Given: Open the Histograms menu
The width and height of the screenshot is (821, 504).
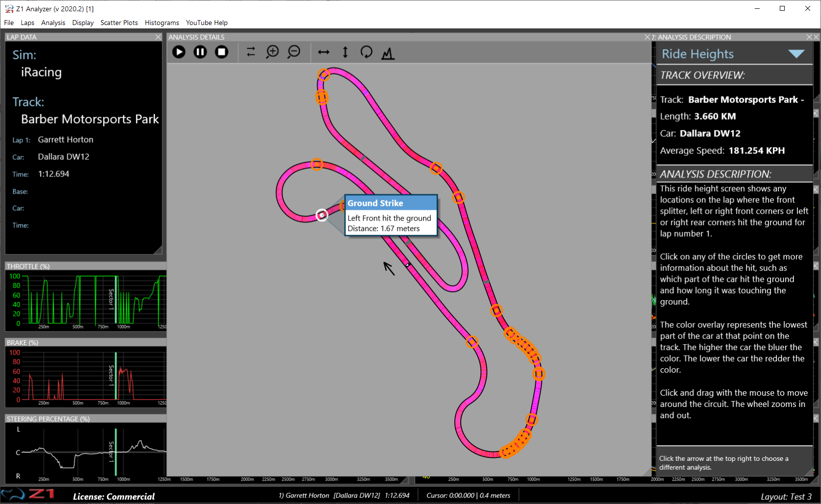Looking at the screenshot, I should (162, 23).
